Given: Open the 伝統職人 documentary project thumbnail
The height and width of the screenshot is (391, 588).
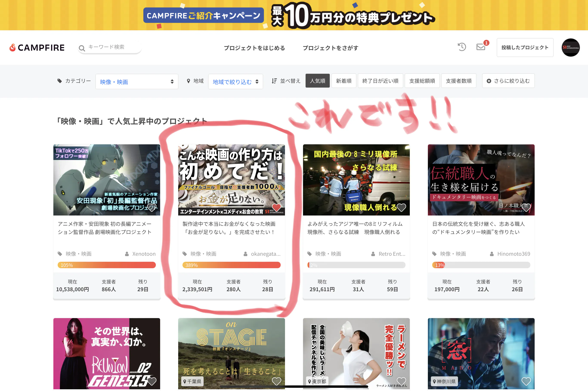Looking at the screenshot, I should (x=481, y=180).
